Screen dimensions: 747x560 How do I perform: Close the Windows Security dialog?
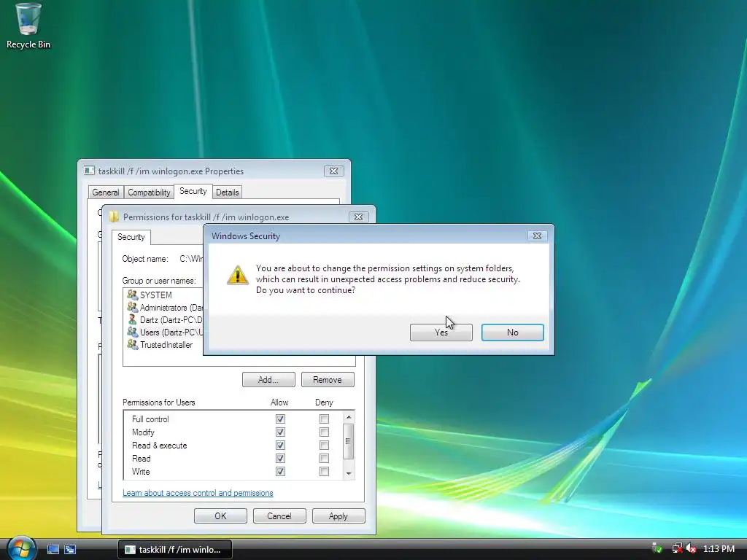537,236
